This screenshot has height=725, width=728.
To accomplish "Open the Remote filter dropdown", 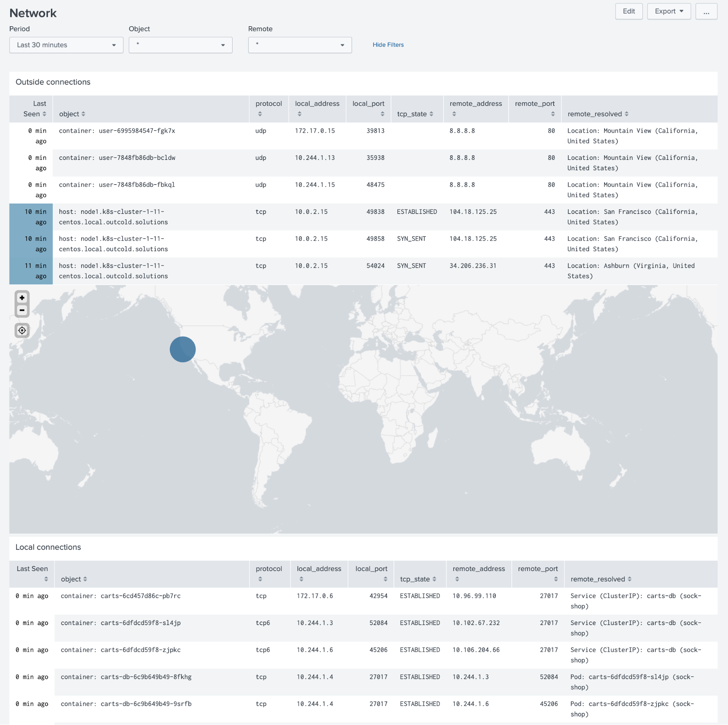I will click(300, 45).
